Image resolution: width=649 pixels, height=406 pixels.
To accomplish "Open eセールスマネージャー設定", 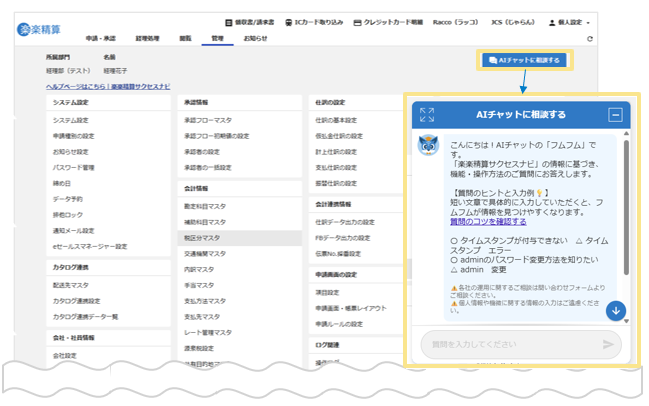I will [90, 246].
